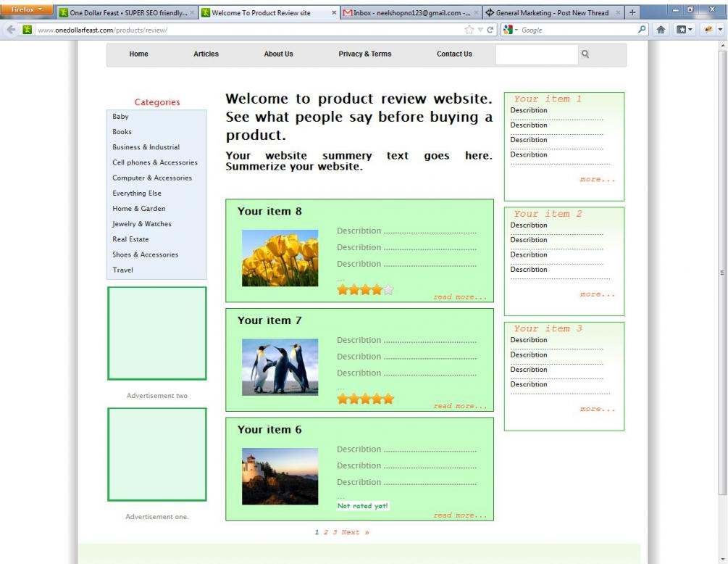
Task: Click more link in Your item 1 box
Action: click(x=598, y=179)
